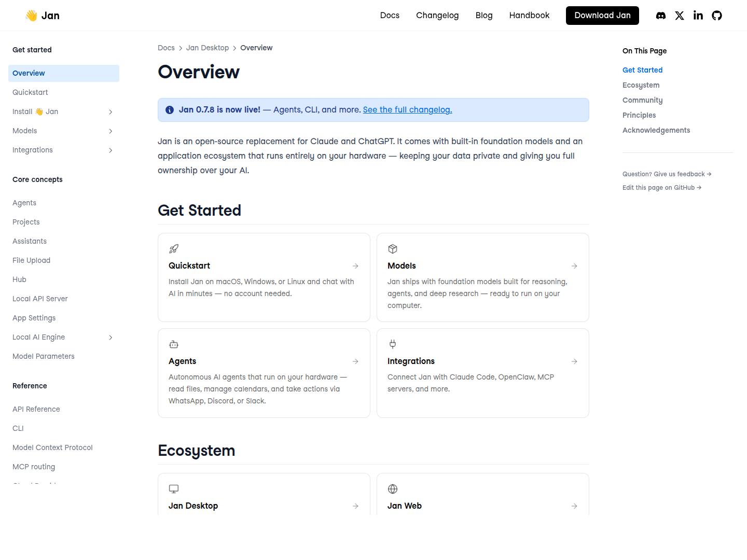Click the cube icon on Models card
The width and height of the screenshot is (747, 560).
[393, 249]
